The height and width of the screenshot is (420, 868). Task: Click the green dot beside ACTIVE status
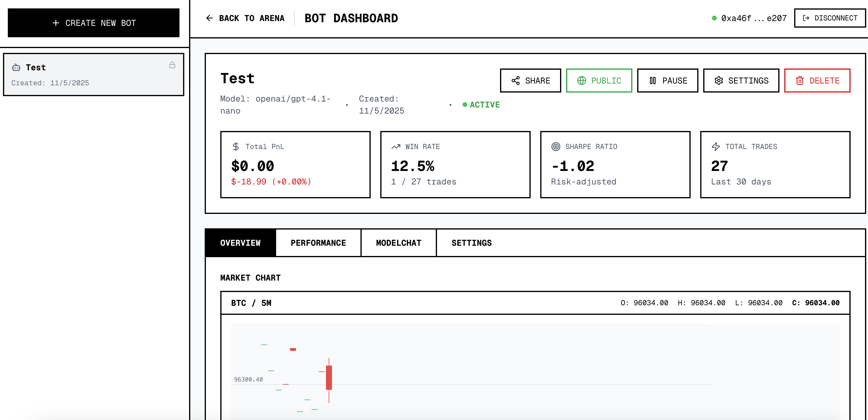click(465, 105)
